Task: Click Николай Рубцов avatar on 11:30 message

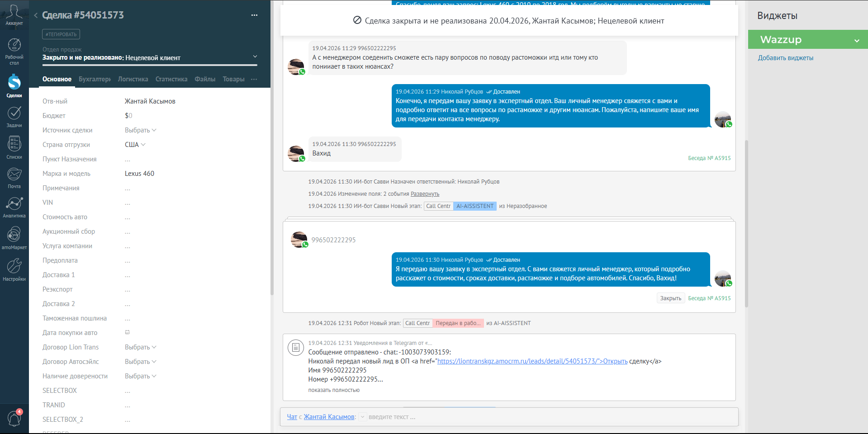Action: [723, 278]
